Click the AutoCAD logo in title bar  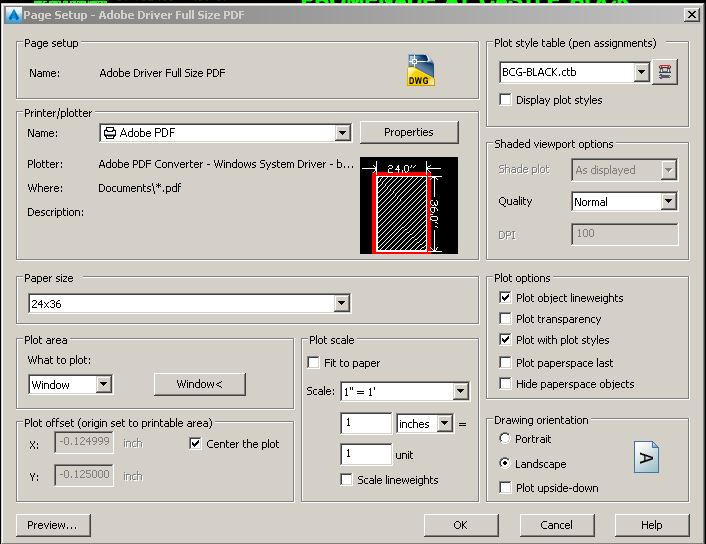(x=14, y=15)
